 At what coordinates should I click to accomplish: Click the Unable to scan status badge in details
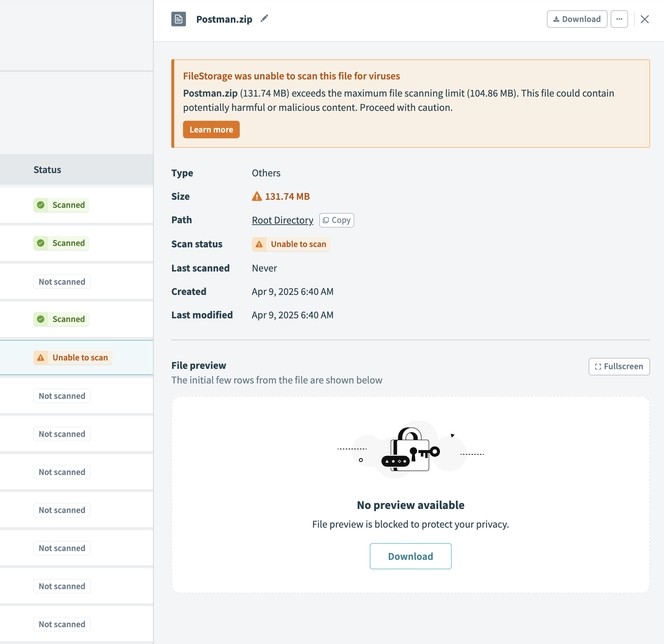[x=291, y=244]
